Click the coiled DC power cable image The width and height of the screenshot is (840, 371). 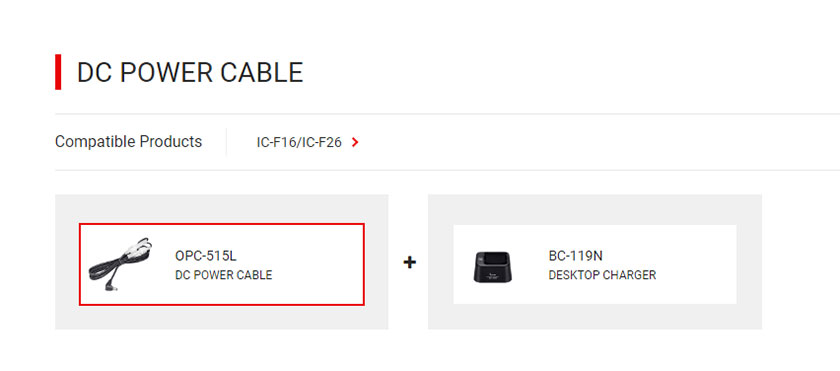coord(121,264)
